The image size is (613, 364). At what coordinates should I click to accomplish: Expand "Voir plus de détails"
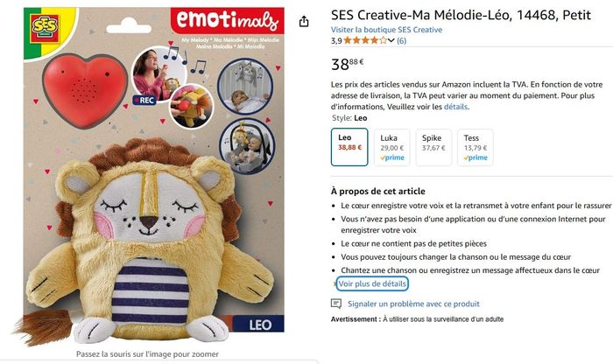coord(372,284)
